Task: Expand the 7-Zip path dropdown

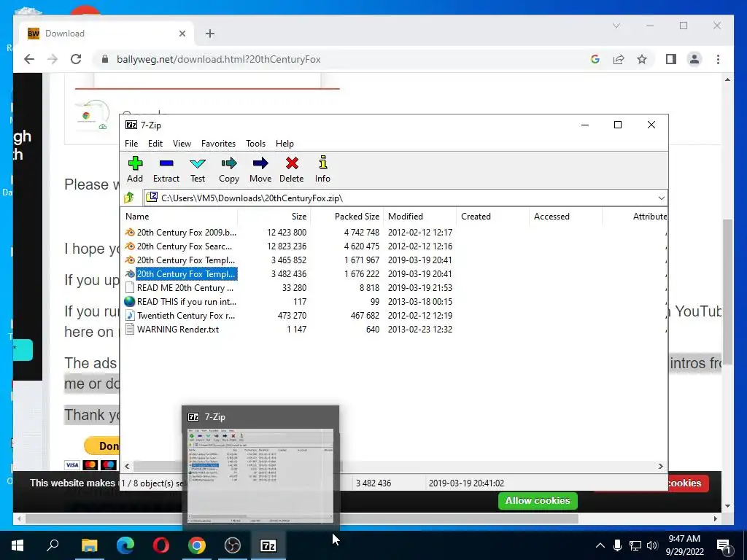Action: [x=661, y=198]
